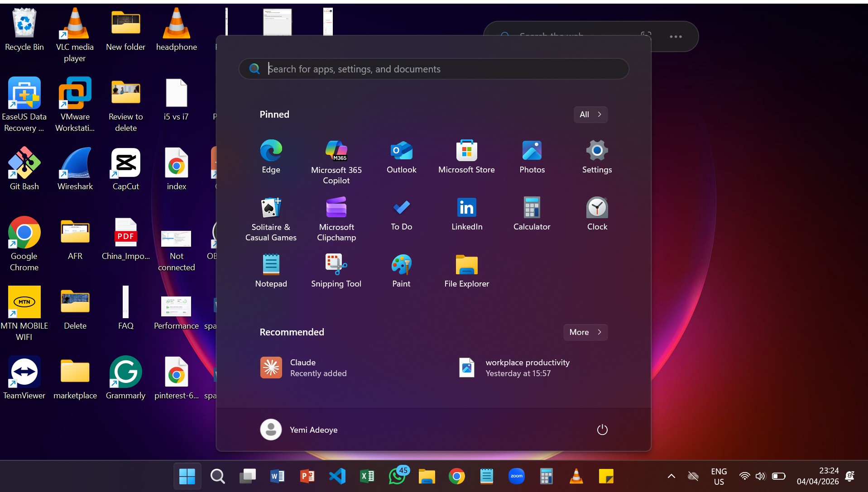Open the Snipping Tool
The image size is (868, 492).
(x=336, y=270)
